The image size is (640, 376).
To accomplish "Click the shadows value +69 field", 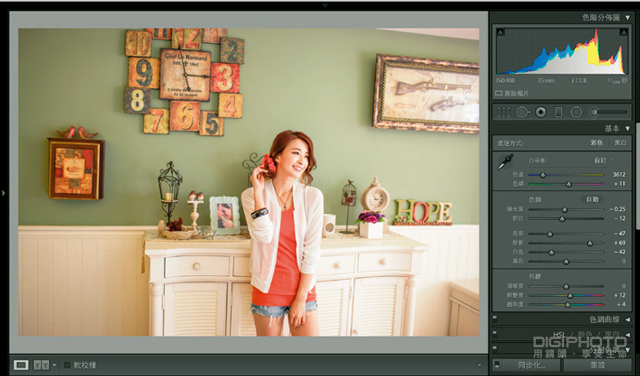I will (x=620, y=243).
